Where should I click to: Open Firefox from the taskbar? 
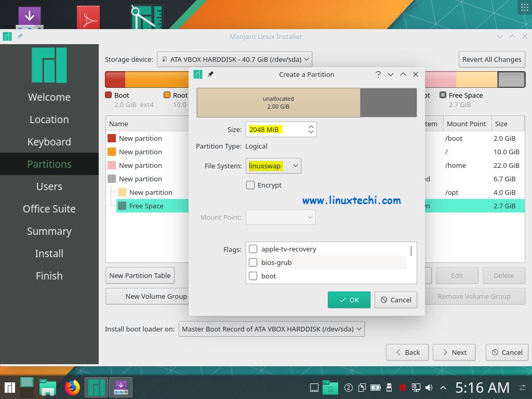coord(72,387)
